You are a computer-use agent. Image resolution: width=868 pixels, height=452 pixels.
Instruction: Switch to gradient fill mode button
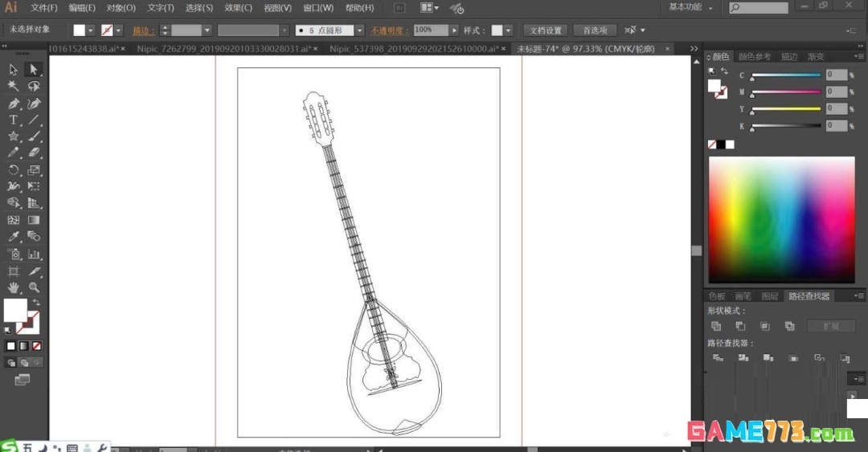click(x=24, y=346)
